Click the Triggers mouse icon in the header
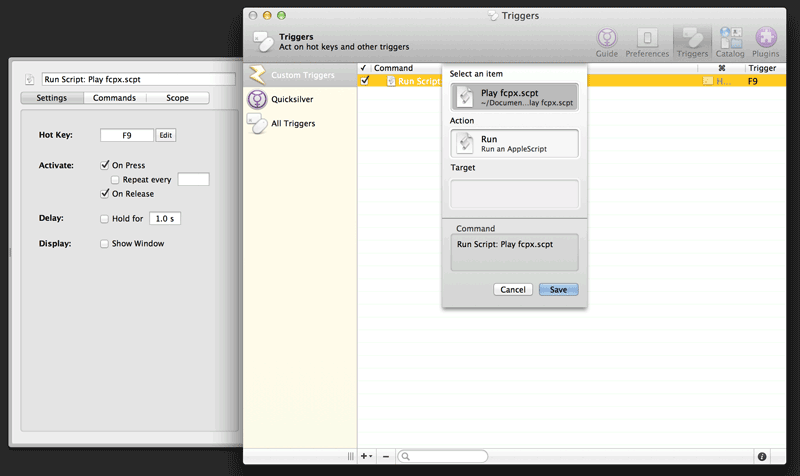Screen dimensions: 800x476 coord(263,42)
